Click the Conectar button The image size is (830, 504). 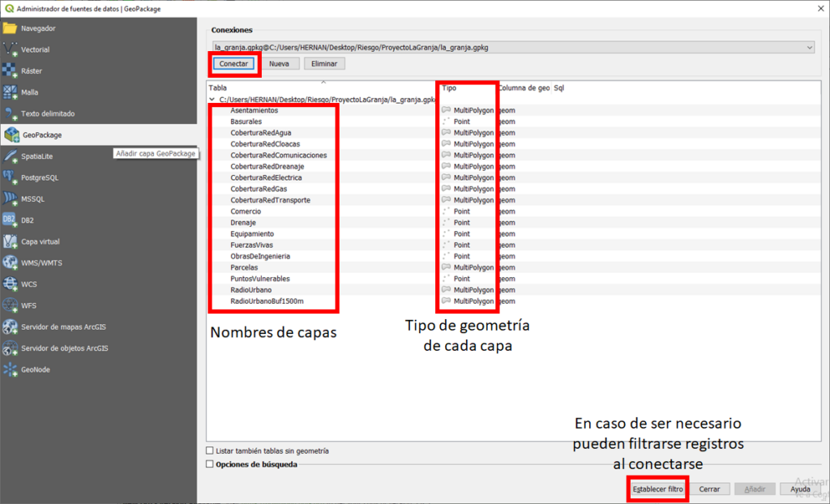tap(233, 63)
